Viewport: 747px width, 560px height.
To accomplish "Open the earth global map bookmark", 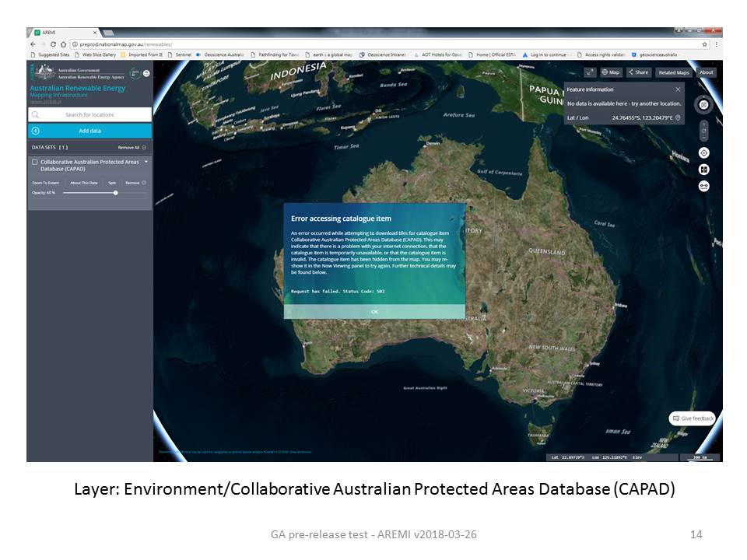I will click(x=328, y=54).
